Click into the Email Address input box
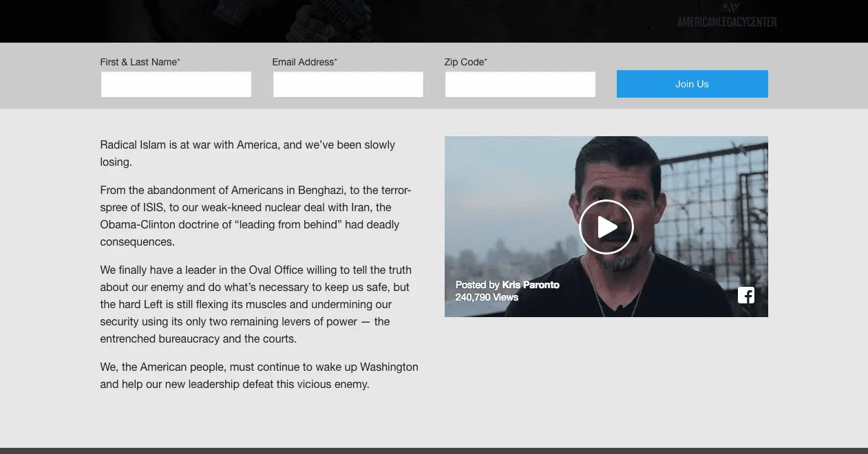Image resolution: width=868 pixels, height=454 pixels. [348, 85]
